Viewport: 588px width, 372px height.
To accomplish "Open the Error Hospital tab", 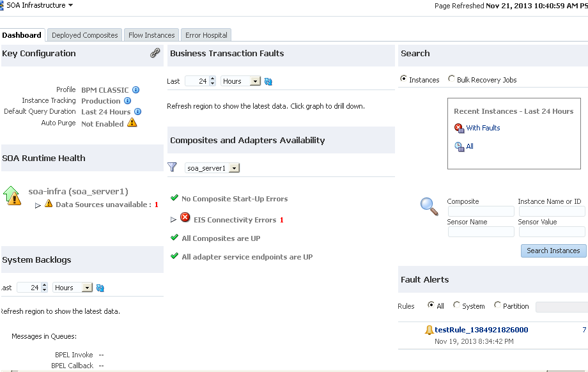I will point(206,35).
